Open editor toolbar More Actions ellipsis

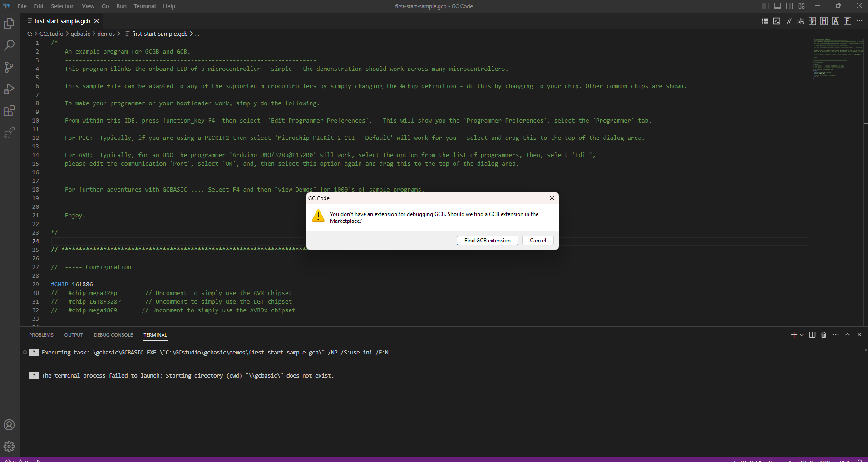click(x=859, y=21)
